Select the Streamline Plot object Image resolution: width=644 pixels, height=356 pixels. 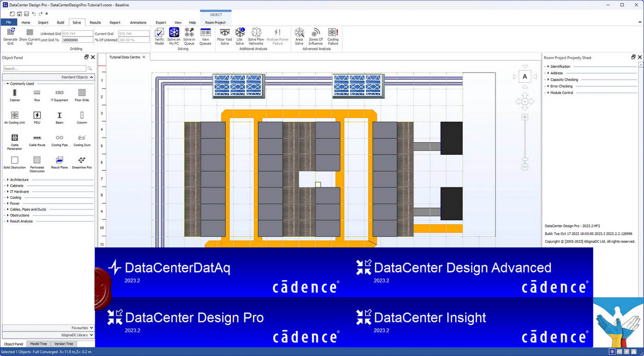tap(82, 163)
